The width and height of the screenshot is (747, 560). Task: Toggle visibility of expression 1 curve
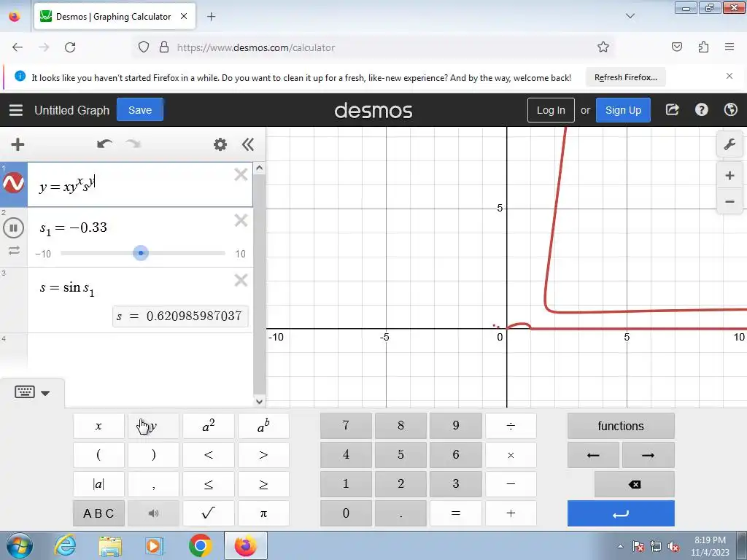(13, 183)
